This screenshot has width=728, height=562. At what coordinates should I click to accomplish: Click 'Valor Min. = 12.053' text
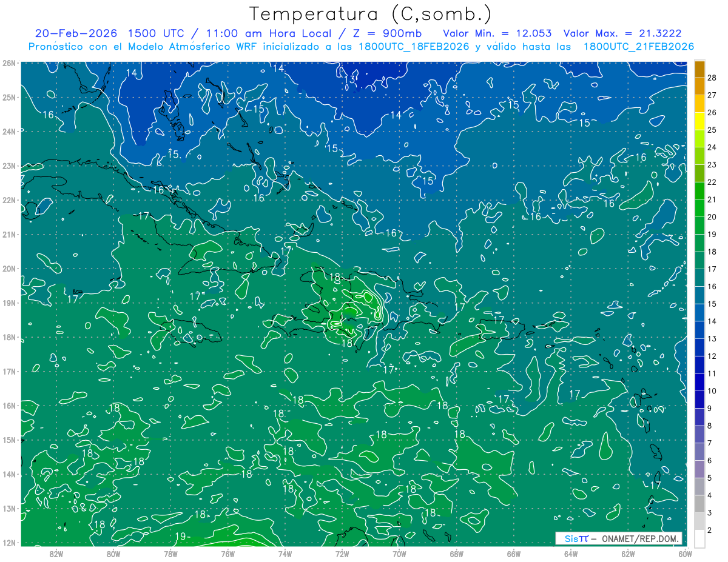point(497,33)
